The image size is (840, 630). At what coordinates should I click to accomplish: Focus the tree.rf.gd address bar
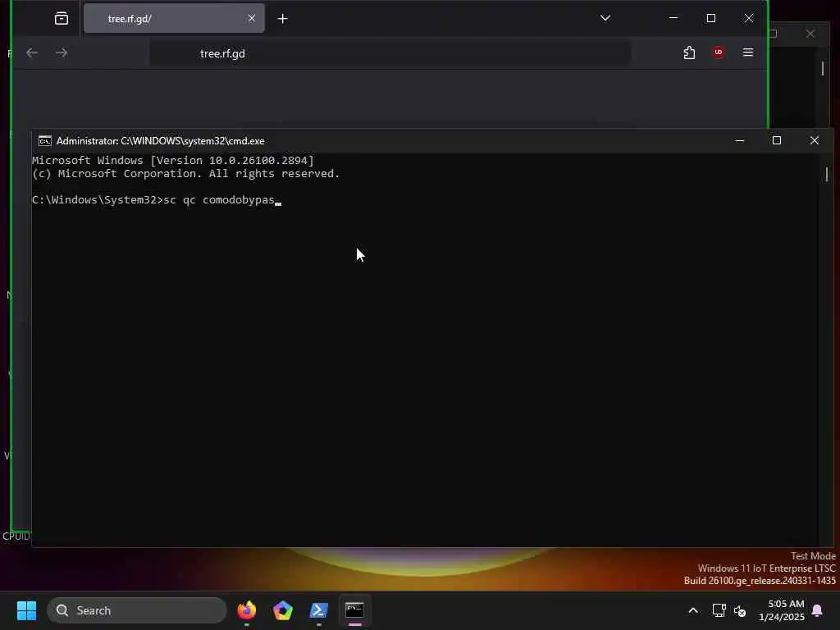(390, 53)
